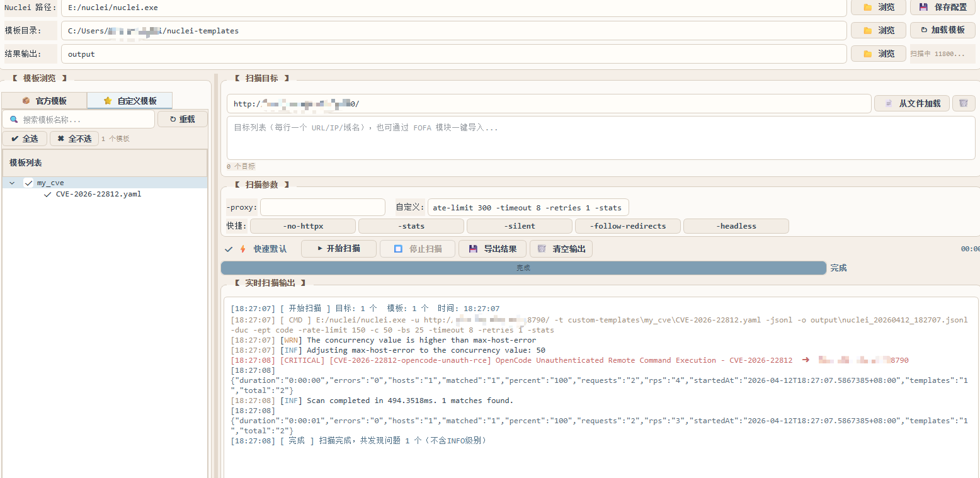This screenshot has height=478, width=980.
Task: Click the 'Scan completed in 494.3518ms' log line
Action: 372,401
